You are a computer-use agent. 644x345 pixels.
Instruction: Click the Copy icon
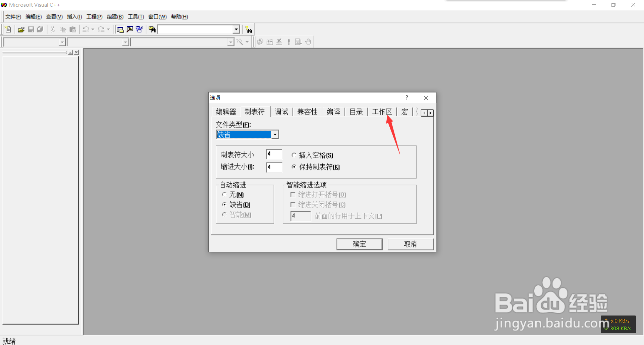pyautogui.click(x=63, y=29)
